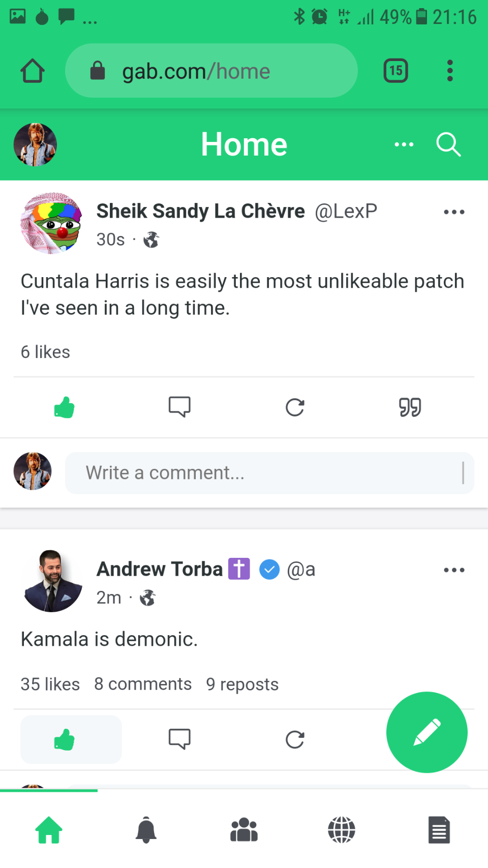The width and height of the screenshot is (488, 868).
Task: Expand the Home header three-dot menu
Action: 404,145
